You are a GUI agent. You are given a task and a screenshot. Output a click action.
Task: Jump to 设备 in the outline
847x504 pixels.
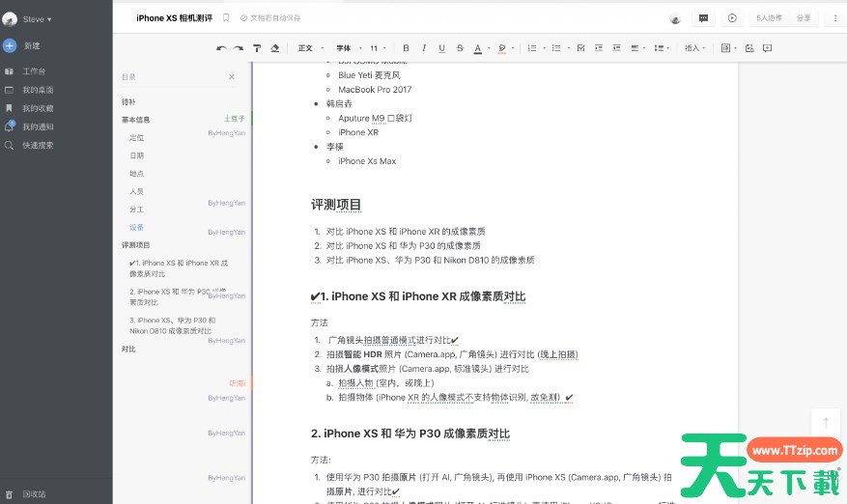[x=137, y=228]
